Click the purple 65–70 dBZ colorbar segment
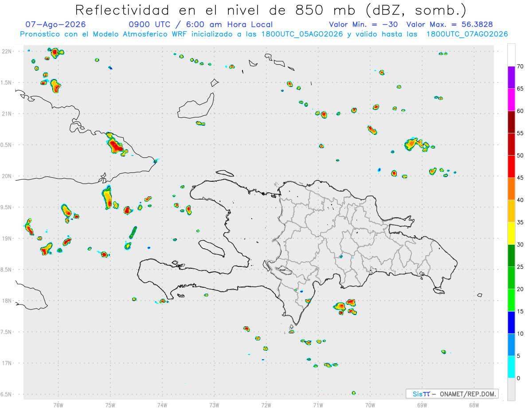Screen dimensions: 532x411 [x=511, y=77]
